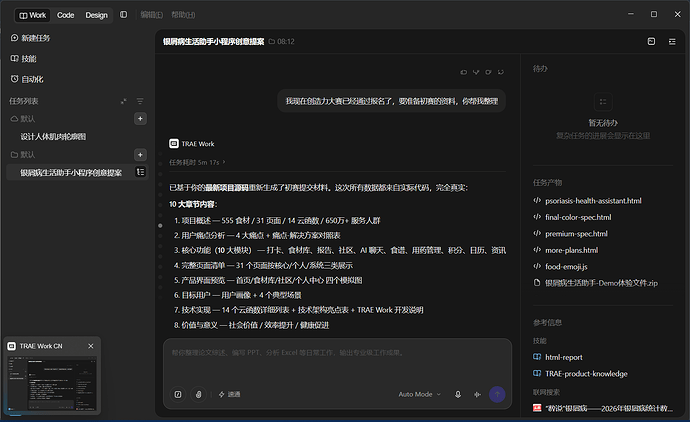Toggle the sidebar panel icon beside Design
Screen dimensions: 690x422
point(124,15)
